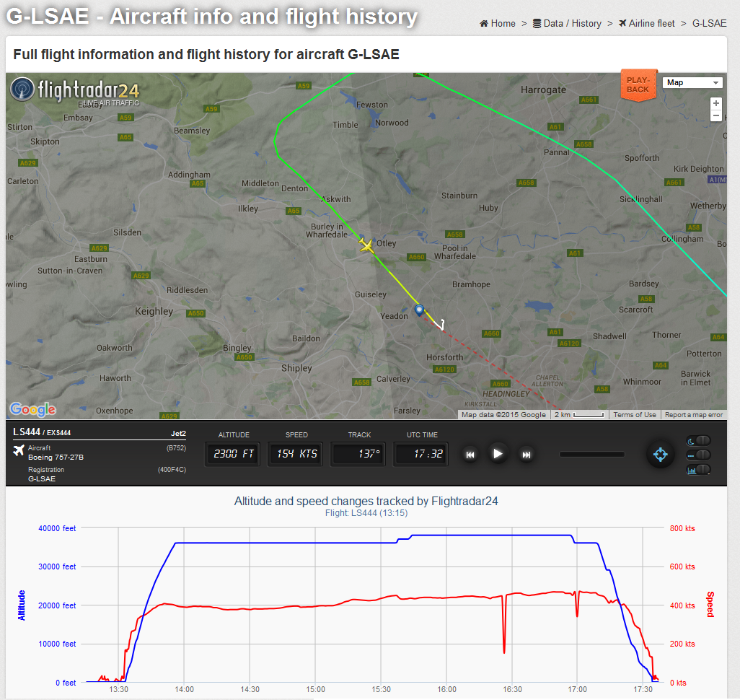
Task: Click the Boeing 757-27B aircraft text
Action: [56, 458]
